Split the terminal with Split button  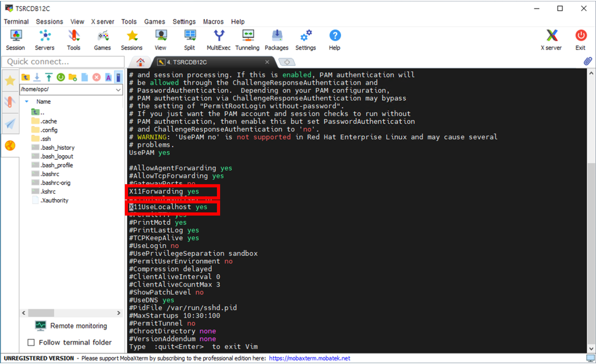(190, 40)
